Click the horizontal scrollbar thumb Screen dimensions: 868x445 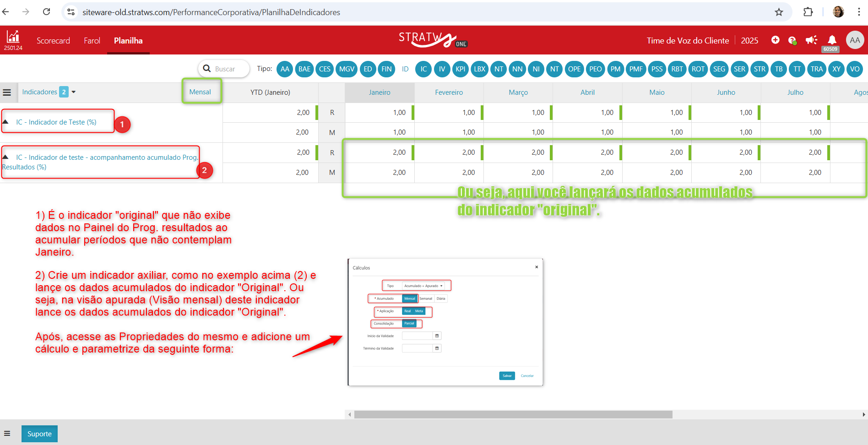(513, 414)
